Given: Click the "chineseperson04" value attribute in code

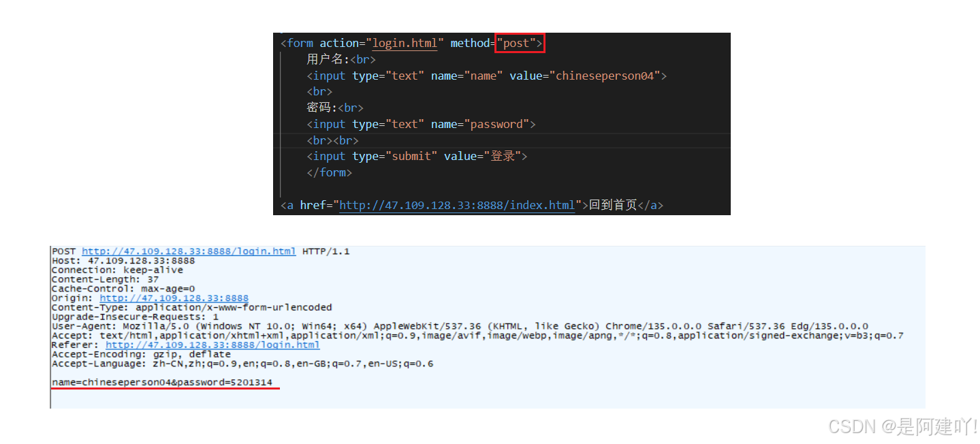Looking at the screenshot, I should (x=605, y=76).
